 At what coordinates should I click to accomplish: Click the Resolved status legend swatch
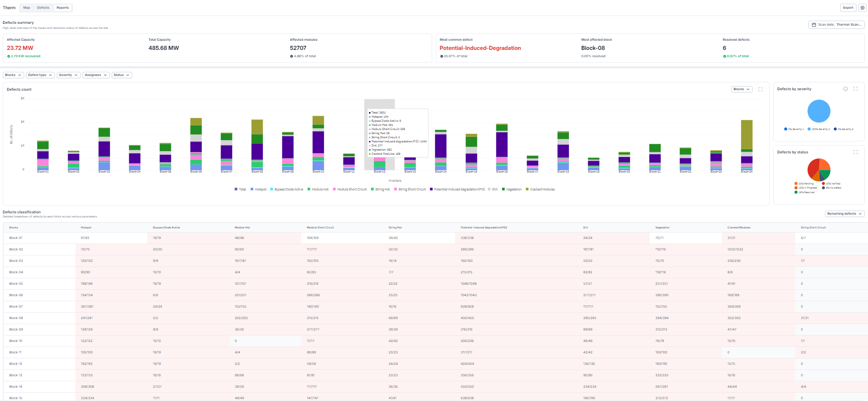[796, 192]
